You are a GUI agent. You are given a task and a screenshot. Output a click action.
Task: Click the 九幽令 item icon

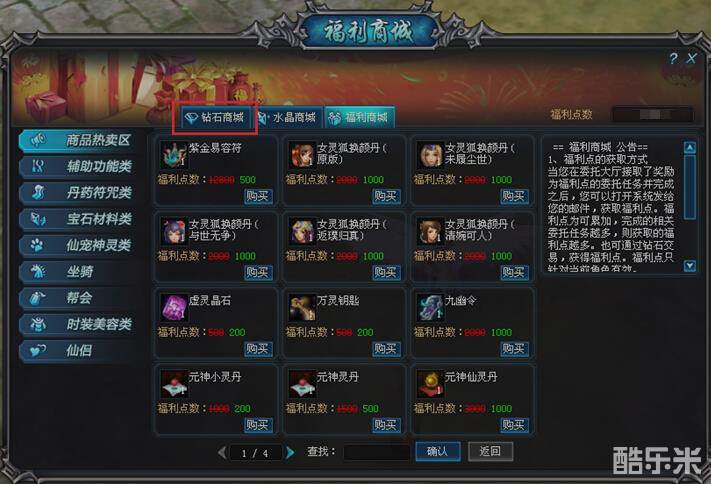(x=430, y=308)
